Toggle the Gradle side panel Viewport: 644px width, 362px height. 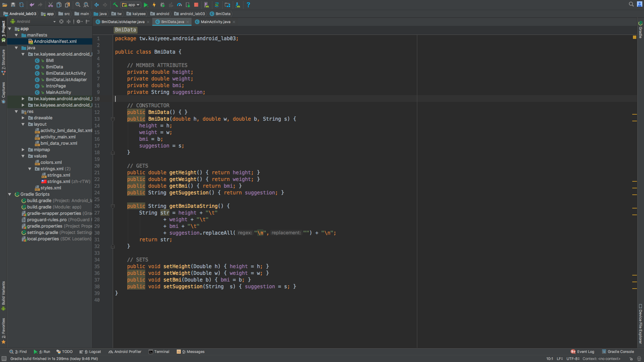tap(640, 30)
